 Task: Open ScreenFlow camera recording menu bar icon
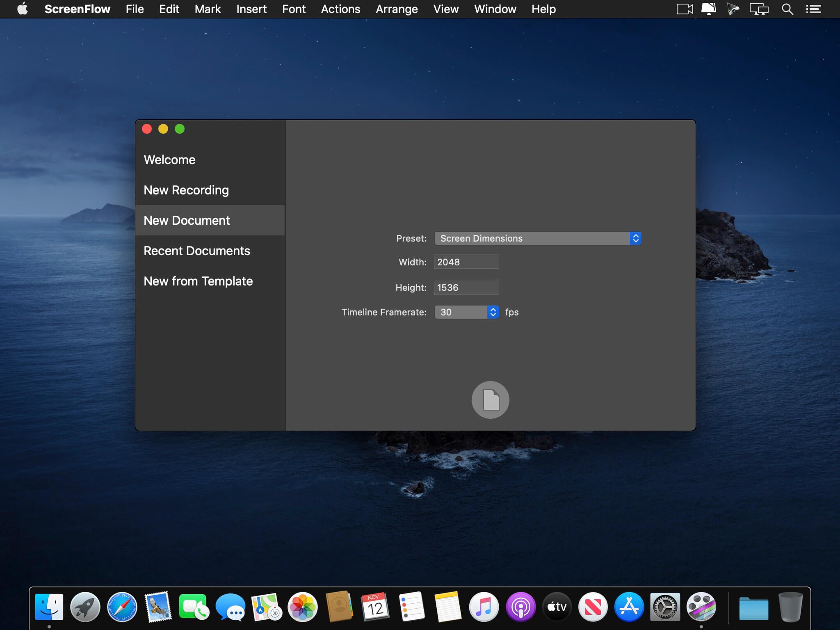684,9
